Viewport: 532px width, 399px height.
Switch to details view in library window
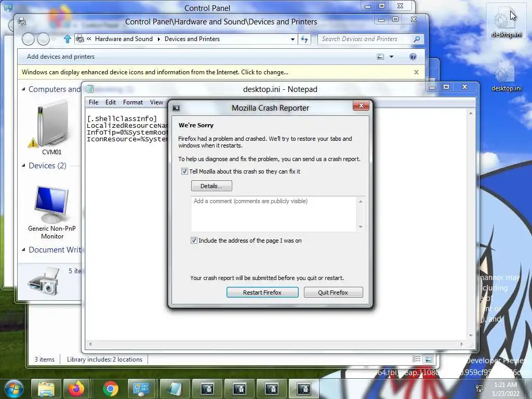[x=416, y=359]
